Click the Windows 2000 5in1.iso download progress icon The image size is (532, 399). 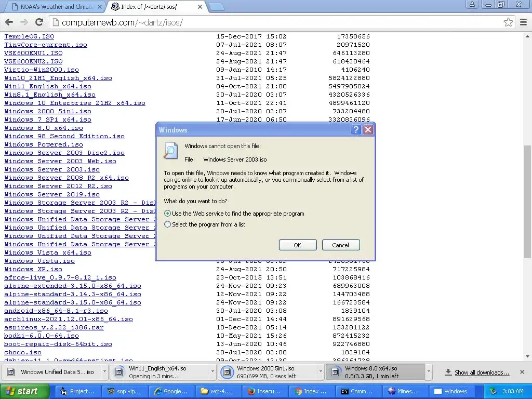(227, 372)
